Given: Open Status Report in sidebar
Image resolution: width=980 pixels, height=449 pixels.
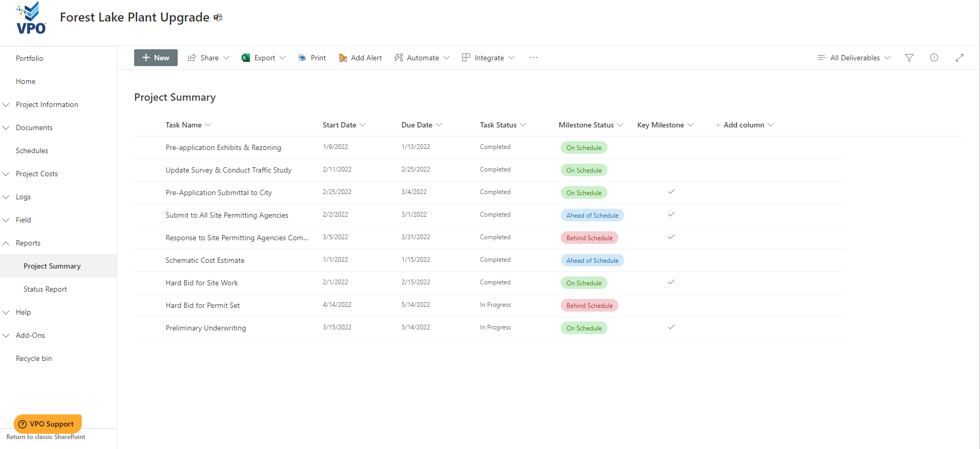Looking at the screenshot, I should click(45, 289).
